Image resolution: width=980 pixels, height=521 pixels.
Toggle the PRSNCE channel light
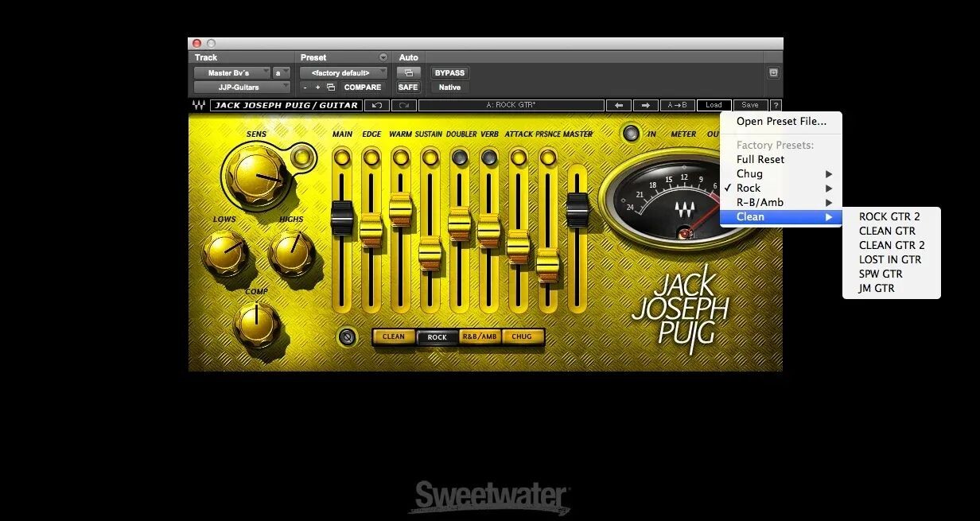(x=547, y=157)
